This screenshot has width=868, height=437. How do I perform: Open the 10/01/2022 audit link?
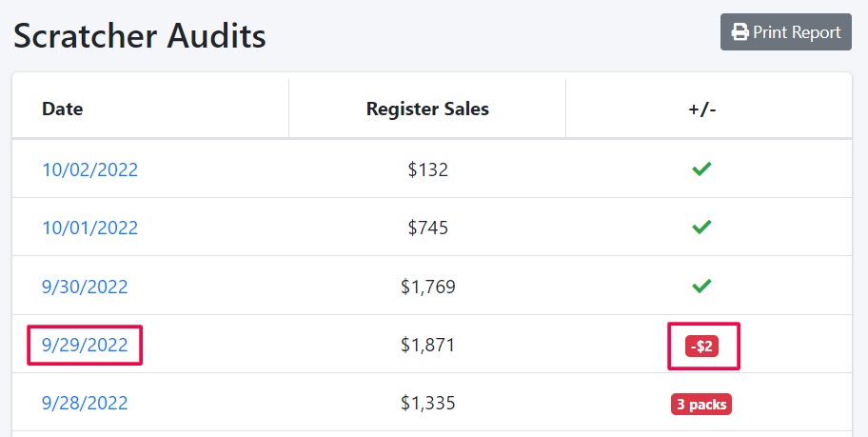coord(90,228)
